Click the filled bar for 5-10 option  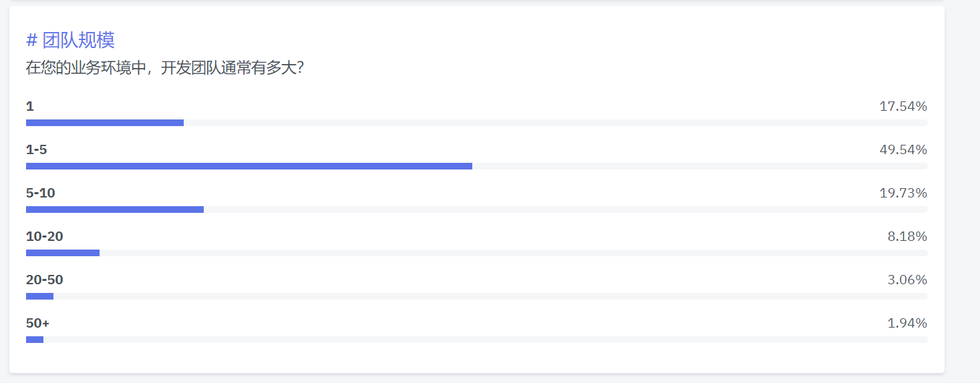click(115, 210)
